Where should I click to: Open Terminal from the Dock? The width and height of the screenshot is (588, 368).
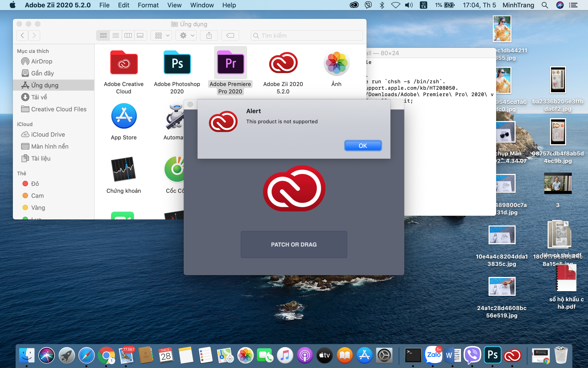[x=413, y=355]
